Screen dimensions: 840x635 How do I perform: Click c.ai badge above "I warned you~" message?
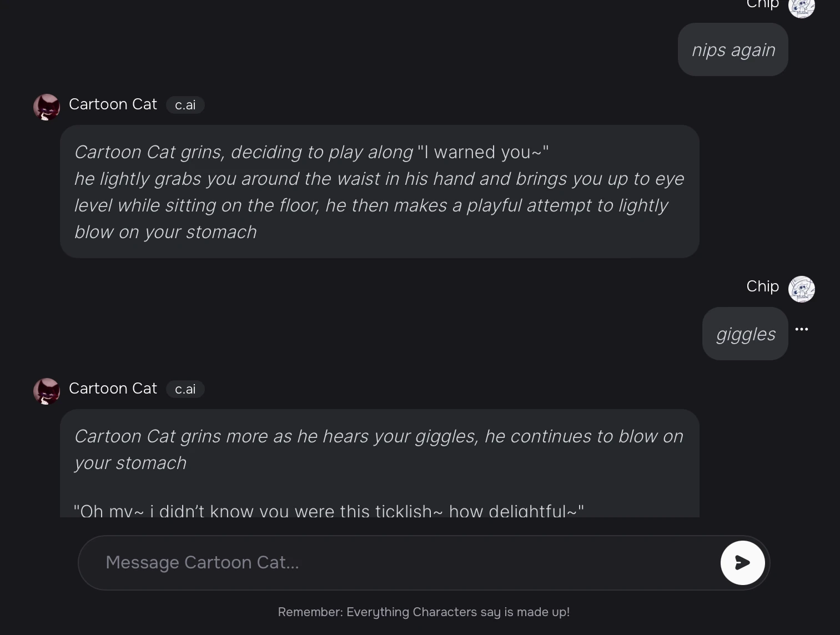pos(185,105)
